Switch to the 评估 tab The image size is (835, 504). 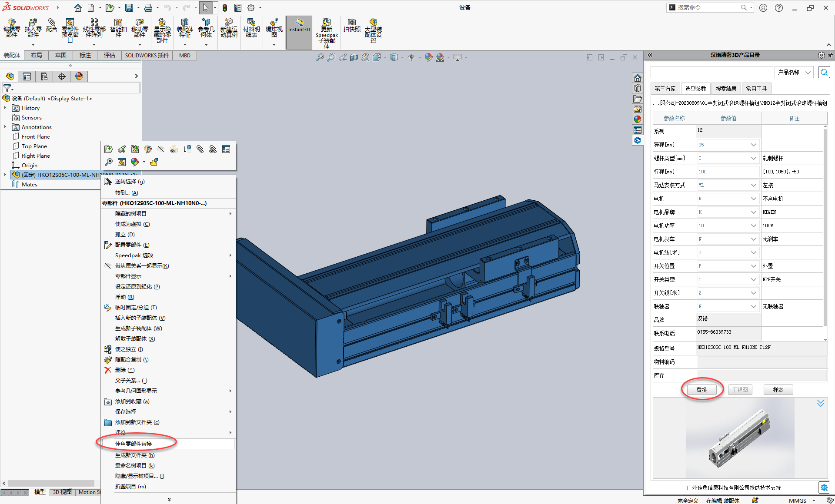click(110, 55)
